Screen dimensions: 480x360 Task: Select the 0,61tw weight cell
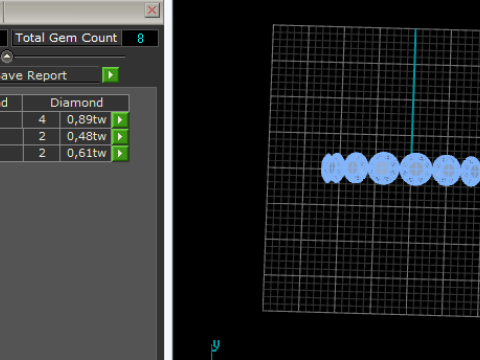coord(86,153)
